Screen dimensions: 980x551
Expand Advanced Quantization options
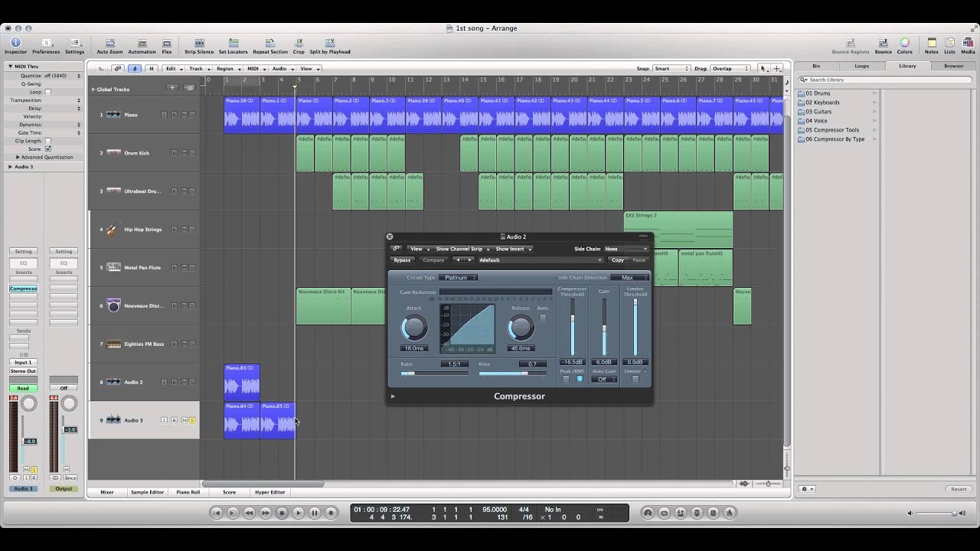(18, 157)
